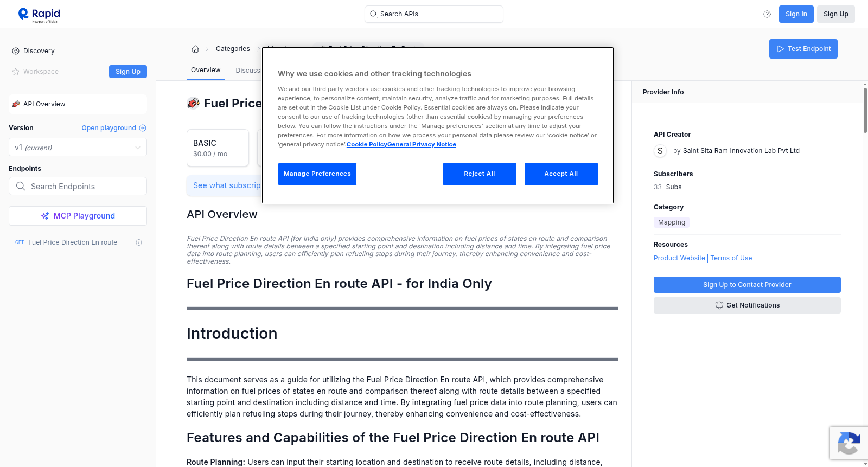
Task: Focus the Search APIs field
Action: pyautogui.click(x=434, y=14)
